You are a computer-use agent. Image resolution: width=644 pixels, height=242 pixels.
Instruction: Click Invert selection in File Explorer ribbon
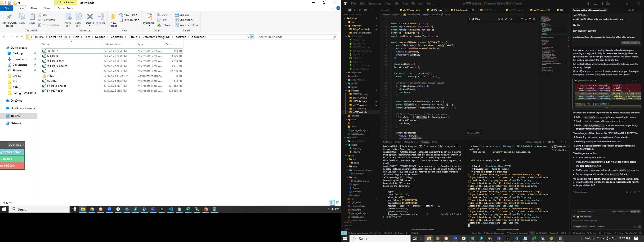[x=186, y=25]
